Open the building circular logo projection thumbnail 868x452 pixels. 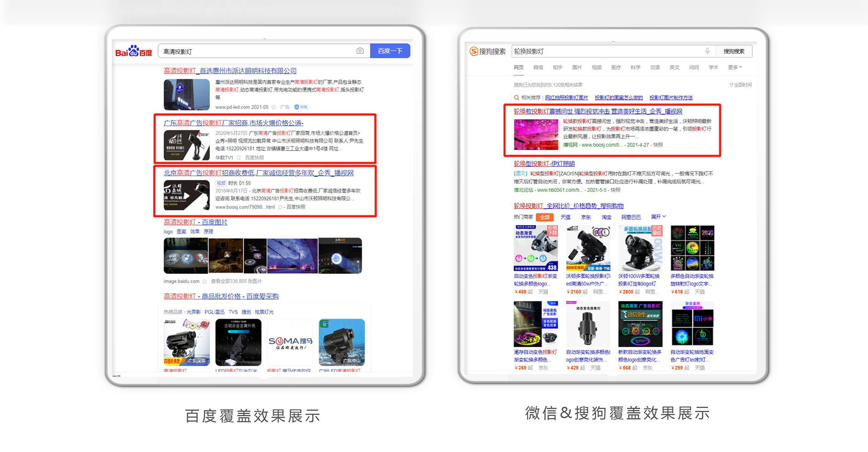click(x=340, y=256)
